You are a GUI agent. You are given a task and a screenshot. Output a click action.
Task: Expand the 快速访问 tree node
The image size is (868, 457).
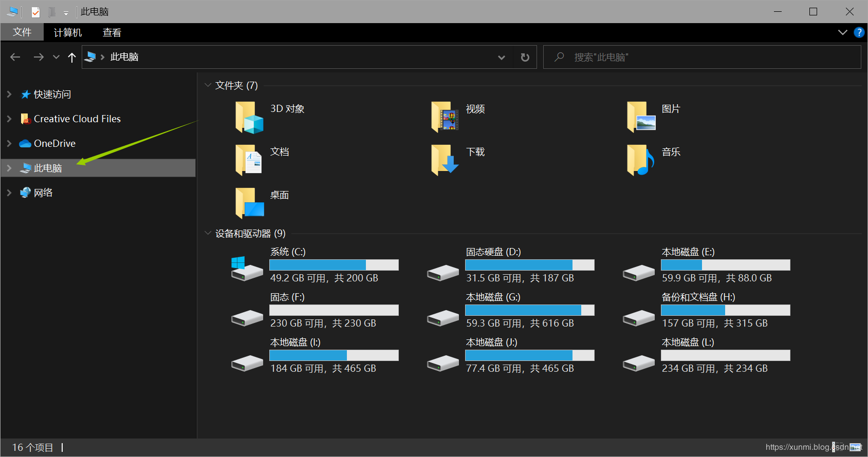click(x=9, y=94)
